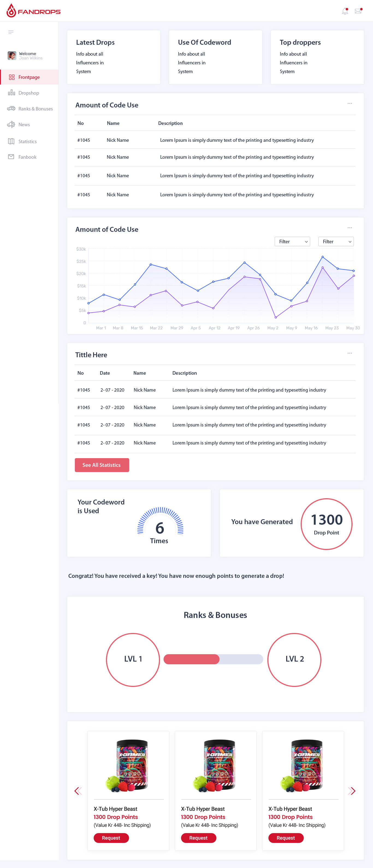Click the Dropshop sidebar icon
The width and height of the screenshot is (373, 868).
point(11,93)
